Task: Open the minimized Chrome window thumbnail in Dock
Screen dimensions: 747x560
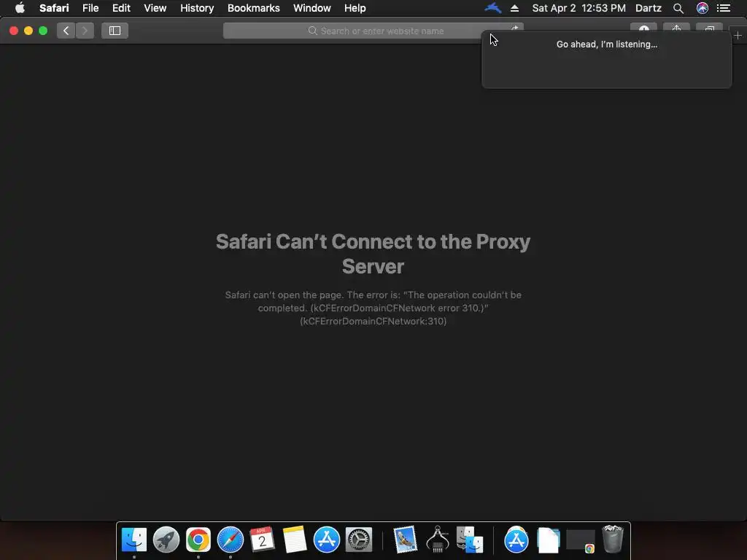Action: [581, 541]
